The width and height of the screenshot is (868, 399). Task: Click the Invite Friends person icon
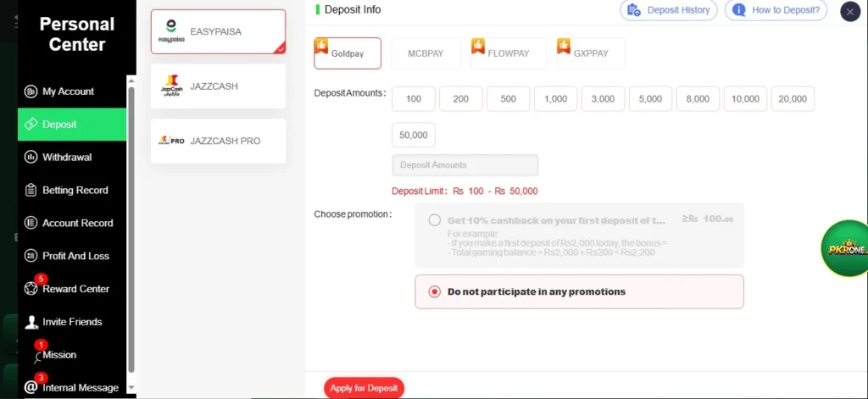tap(31, 322)
